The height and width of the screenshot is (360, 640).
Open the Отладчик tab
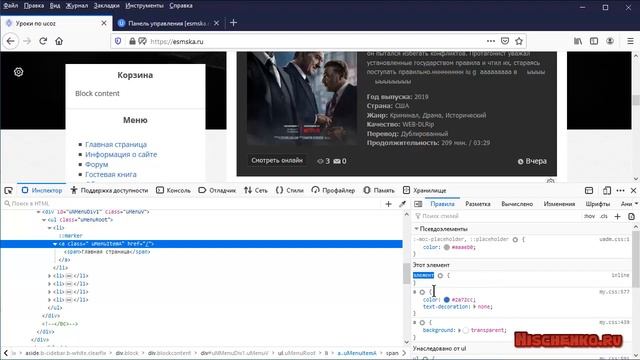(x=217, y=191)
